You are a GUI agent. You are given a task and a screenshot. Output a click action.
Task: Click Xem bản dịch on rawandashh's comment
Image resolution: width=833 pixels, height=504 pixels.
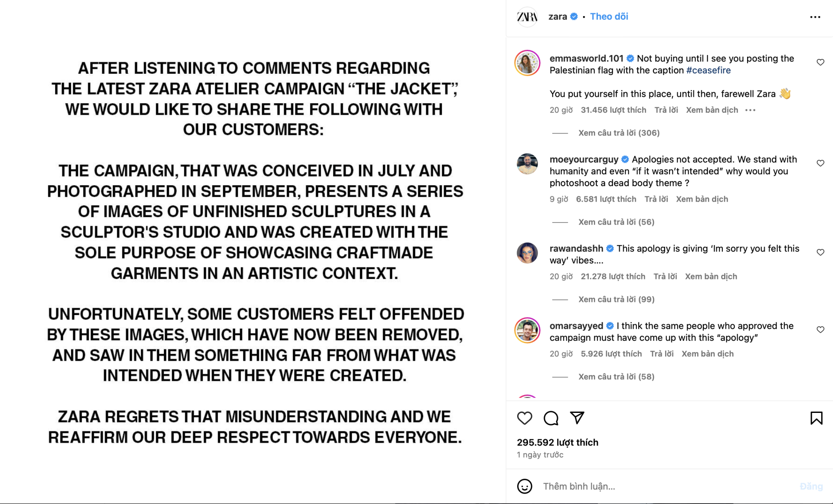(711, 276)
